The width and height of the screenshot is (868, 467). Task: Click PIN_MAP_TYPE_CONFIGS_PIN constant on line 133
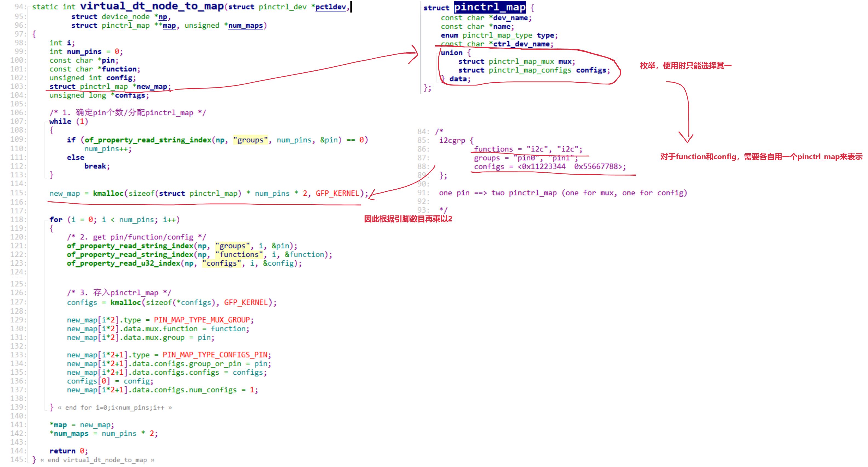coord(215,355)
